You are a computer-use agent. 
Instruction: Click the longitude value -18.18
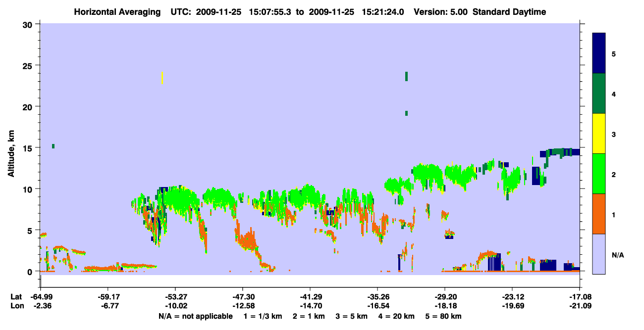[x=445, y=306]
